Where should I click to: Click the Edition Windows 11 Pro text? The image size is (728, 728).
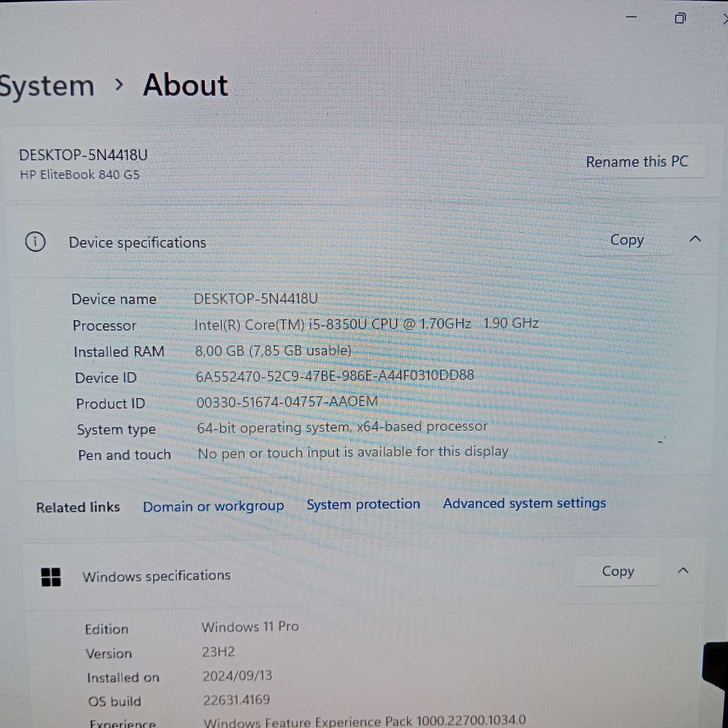pos(250,627)
